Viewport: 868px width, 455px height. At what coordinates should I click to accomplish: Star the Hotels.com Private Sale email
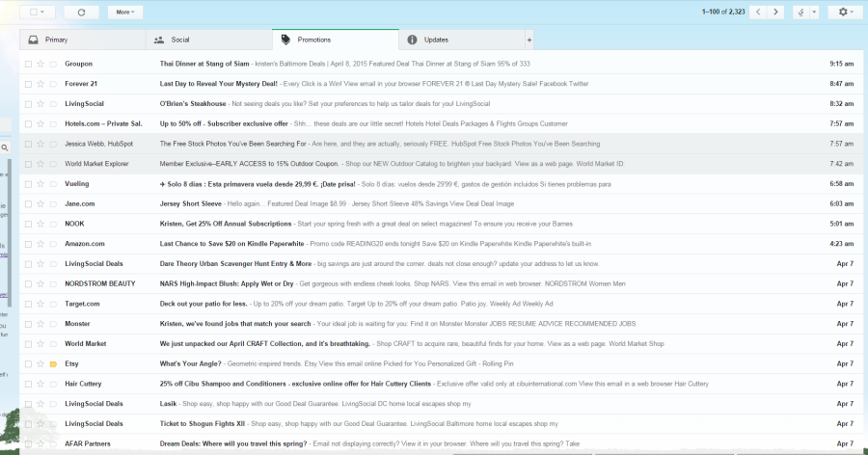[x=41, y=123]
